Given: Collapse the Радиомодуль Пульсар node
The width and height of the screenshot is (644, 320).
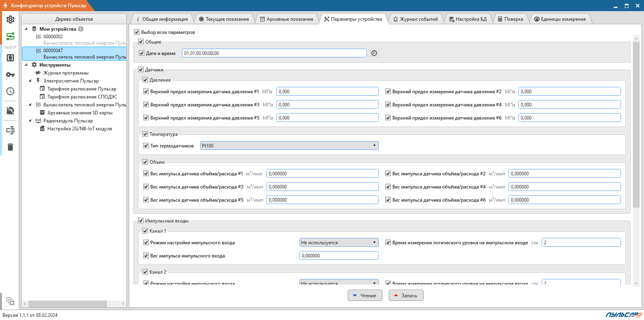Looking at the screenshot, I should point(30,120).
